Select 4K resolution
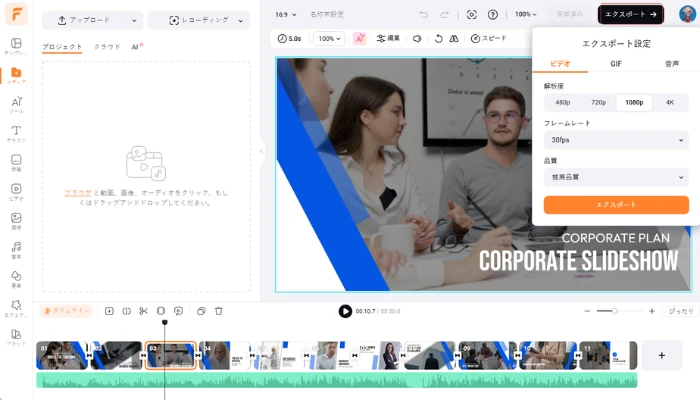This screenshot has width=700, height=400. tap(670, 103)
